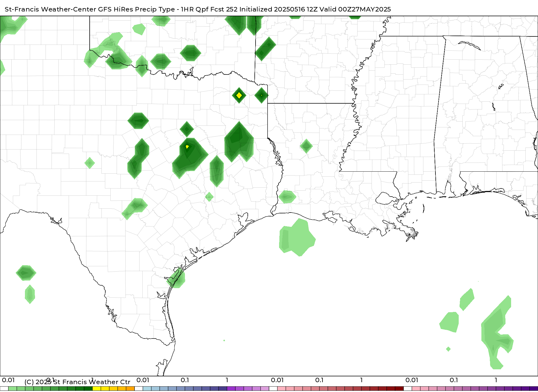Pick the vivid purple swatch after navy
This screenshot has height=392, width=538.
(231, 389)
